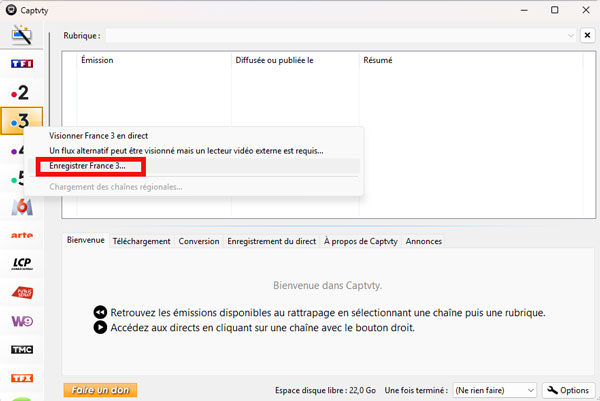Open the M6 channel
This screenshot has height=401, width=600.
coord(21,207)
